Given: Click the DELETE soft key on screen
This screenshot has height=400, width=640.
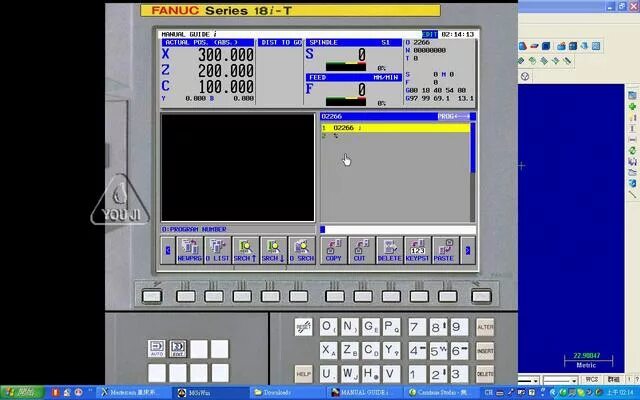Looking at the screenshot, I should coord(389,250).
